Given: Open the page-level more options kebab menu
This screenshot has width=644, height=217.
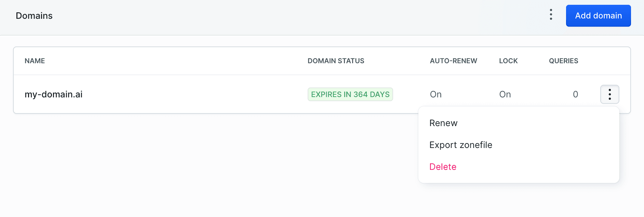Looking at the screenshot, I should coord(551,15).
